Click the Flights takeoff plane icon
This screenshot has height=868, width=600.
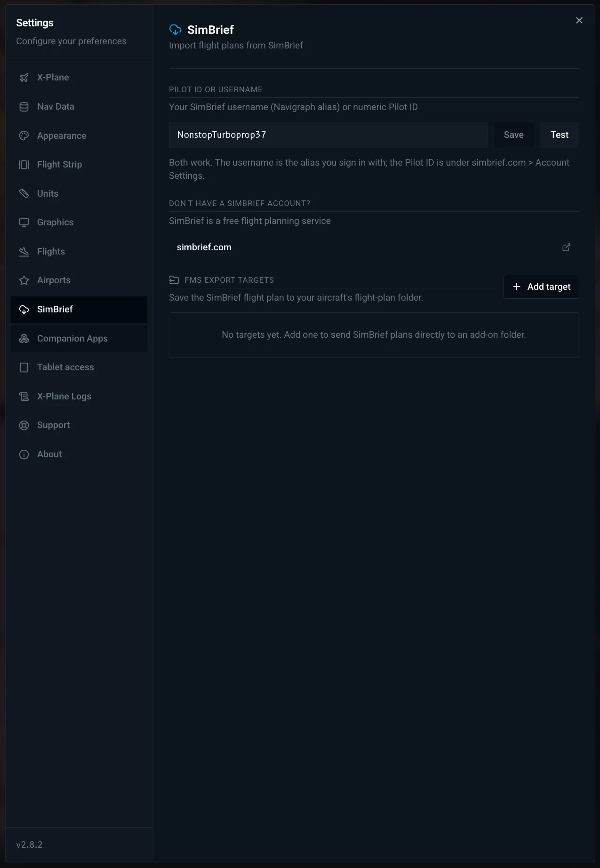click(24, 252)
